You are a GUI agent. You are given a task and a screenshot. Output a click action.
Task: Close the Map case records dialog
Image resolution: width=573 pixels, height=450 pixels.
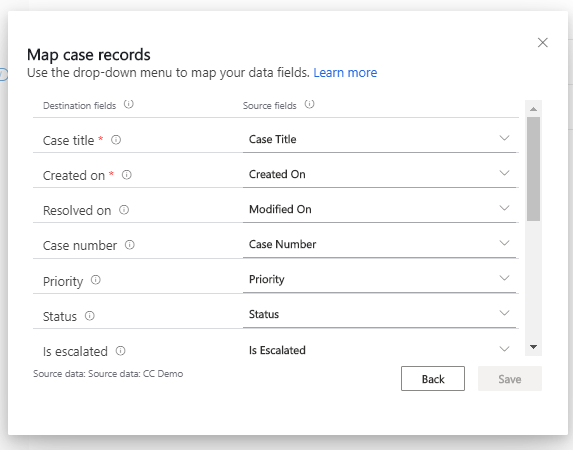point(543,42)
